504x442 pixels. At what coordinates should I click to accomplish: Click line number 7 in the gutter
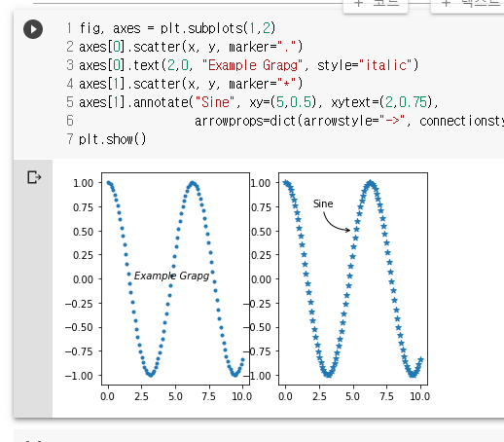click(70, 139)
